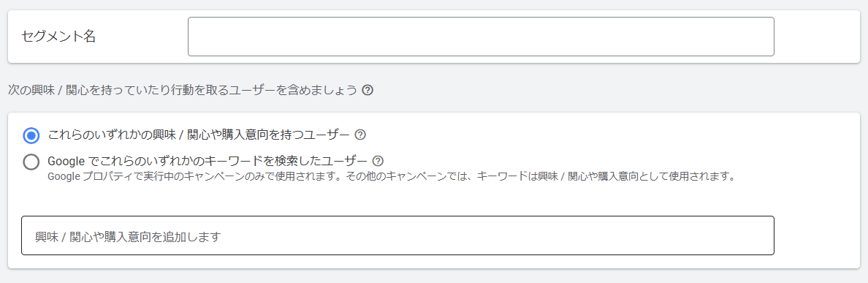Choose the empty unselected radio circle
This screenshot has height=283, width=868.
pos(31,162)
